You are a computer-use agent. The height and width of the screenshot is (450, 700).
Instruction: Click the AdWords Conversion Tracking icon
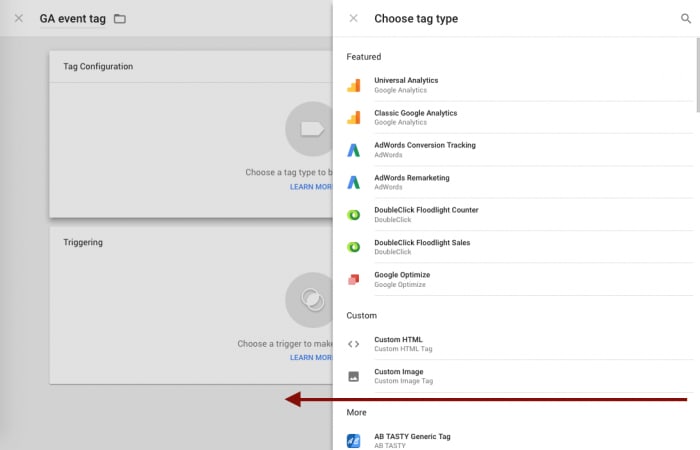tap(354, 150)
